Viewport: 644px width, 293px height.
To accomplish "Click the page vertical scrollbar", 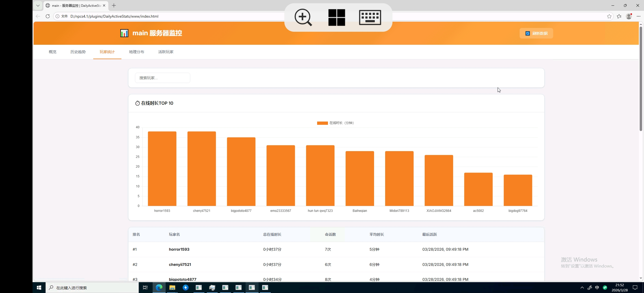I will 641,79.
